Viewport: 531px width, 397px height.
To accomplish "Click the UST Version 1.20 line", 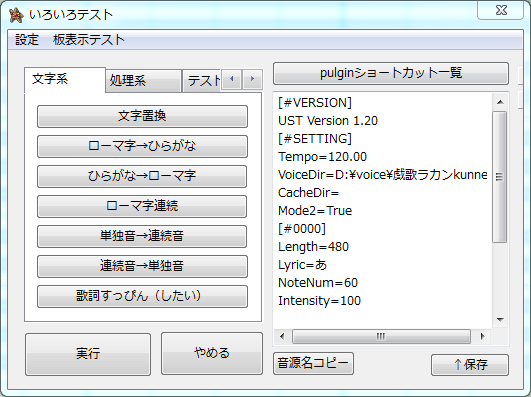I will click(328, 121).
